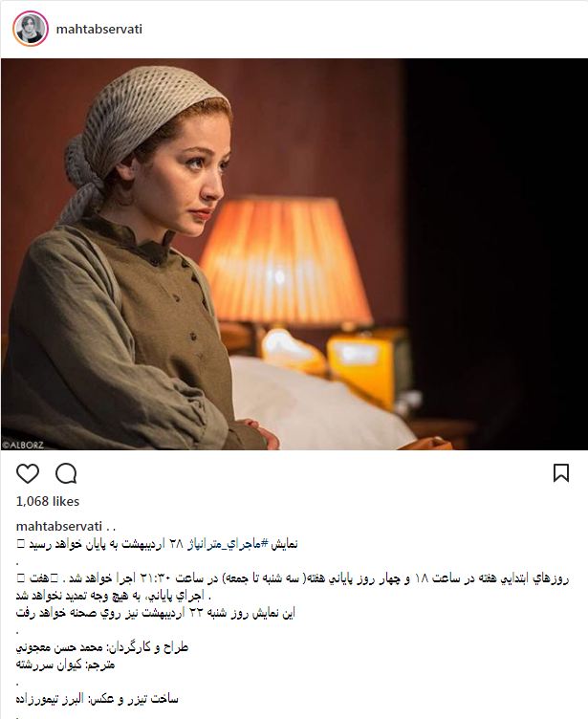588x719 pixels.
Task: Click the caption line mentioning ۲۲ ارديبهشت
Action: pyautogui.click(x=156, y=613)
